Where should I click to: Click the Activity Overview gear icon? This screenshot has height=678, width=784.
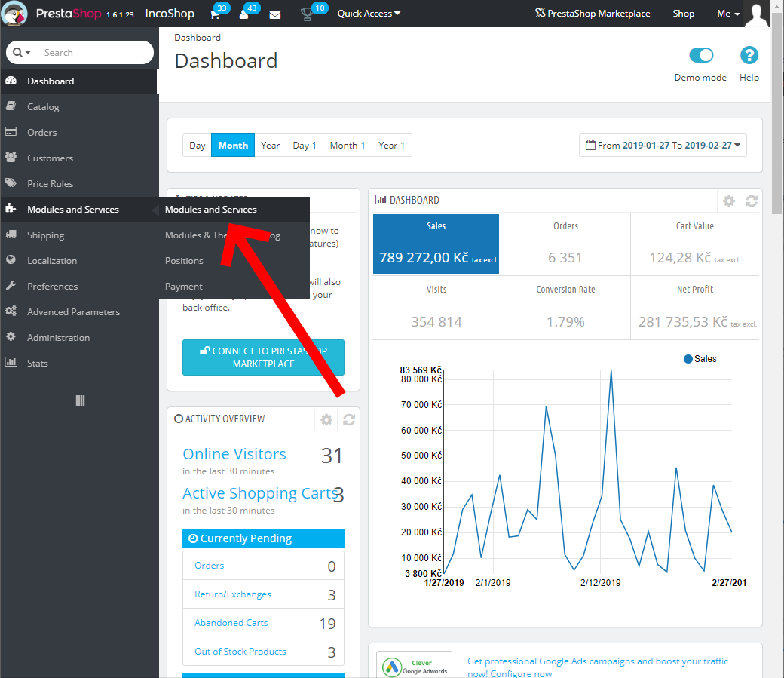pyautogui.click(x=326, y=419)
